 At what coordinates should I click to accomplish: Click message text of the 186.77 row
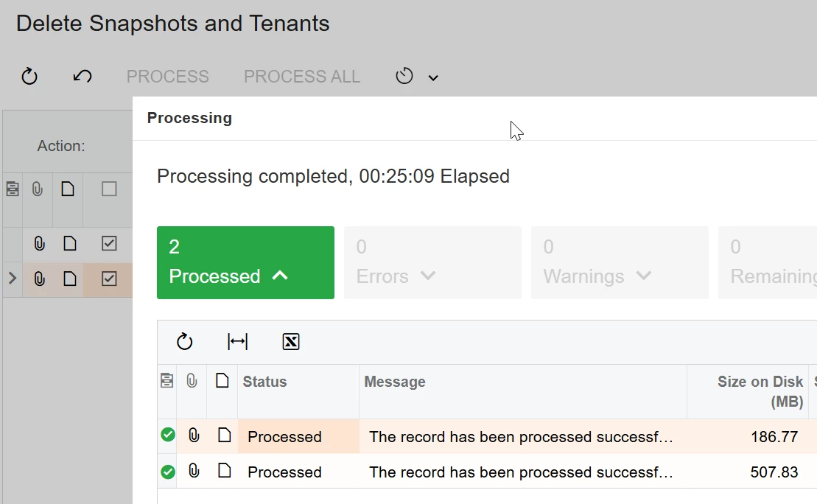[x=521, y=437]
